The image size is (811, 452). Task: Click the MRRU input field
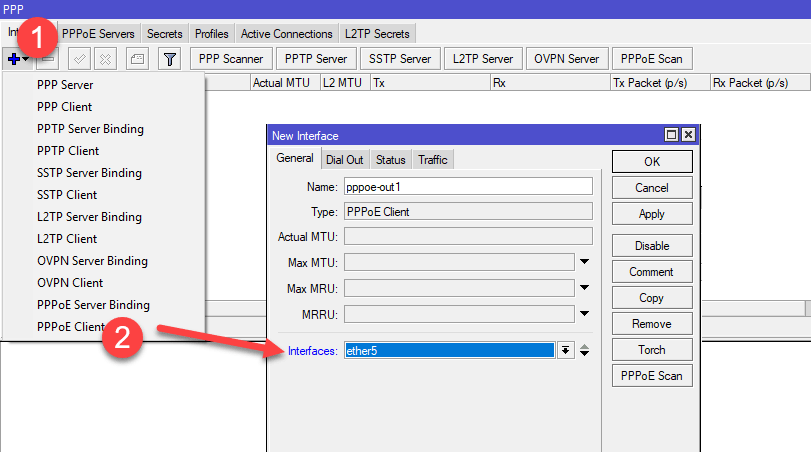(x=459, y=313)
